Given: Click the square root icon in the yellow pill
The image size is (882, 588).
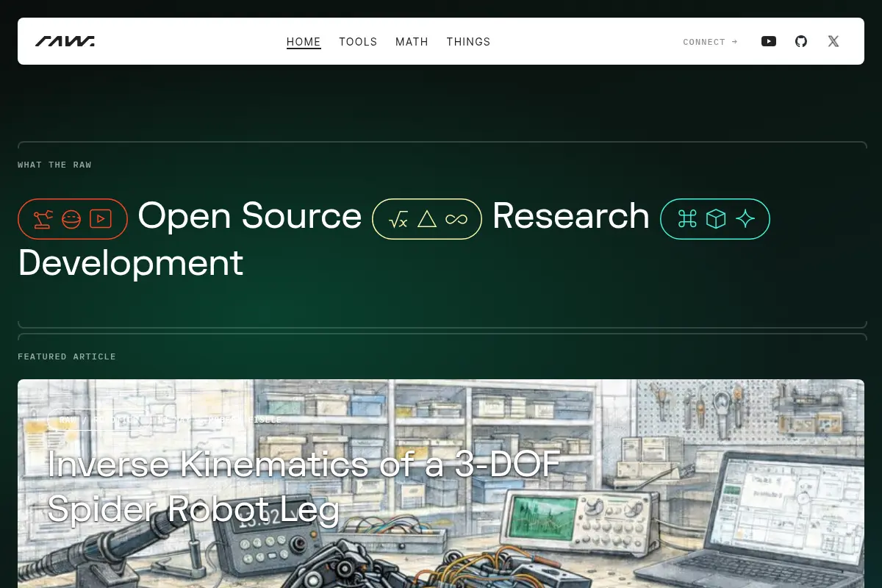Looking at the screenshot, I should point(398,219).
